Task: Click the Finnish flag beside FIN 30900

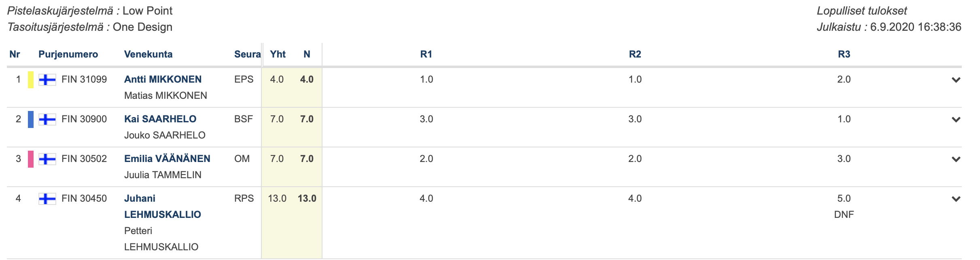Action: pyautogui.click(x=47, y=119)
